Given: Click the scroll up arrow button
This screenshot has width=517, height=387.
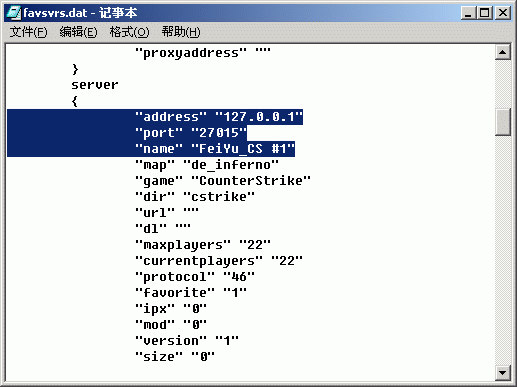Looking at the screenshot, I should 503,52.
